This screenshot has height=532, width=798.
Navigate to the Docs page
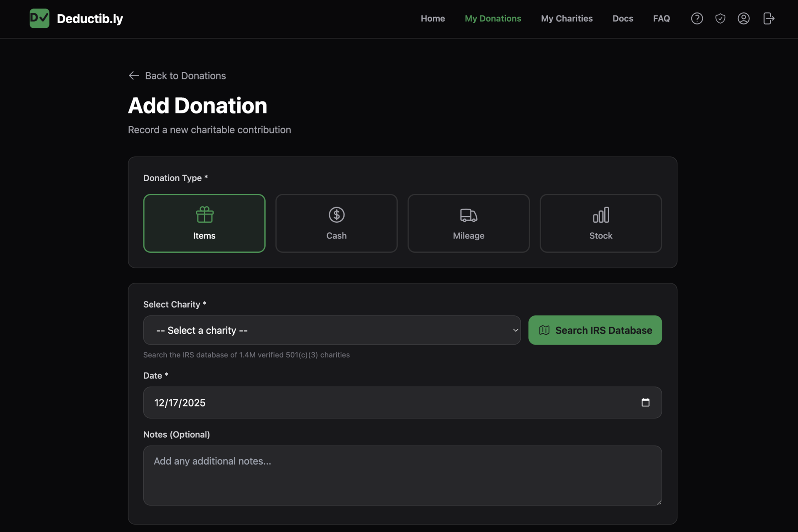point(623,18)
